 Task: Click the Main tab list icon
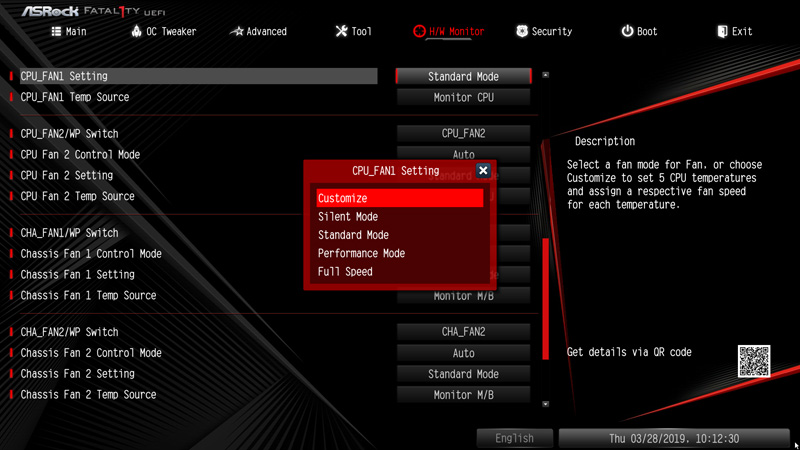click(56, 32)
